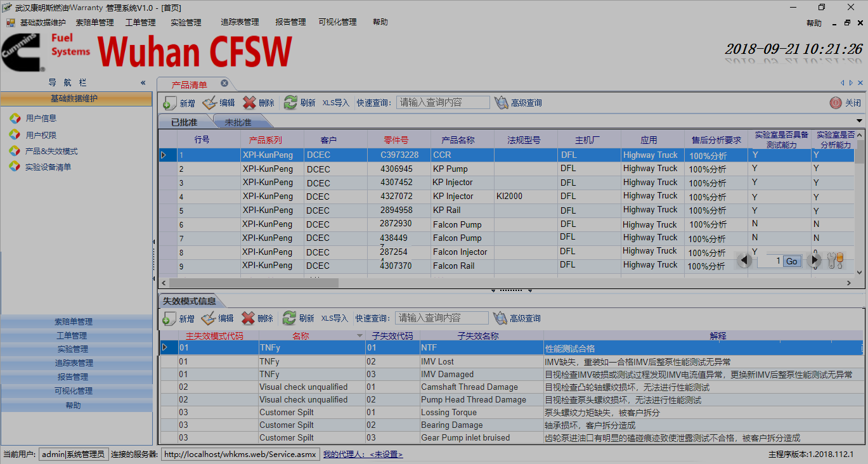Select the Bearing Damage row
The width and height of the screenshot is (868, 464).
tap(512, 425)
